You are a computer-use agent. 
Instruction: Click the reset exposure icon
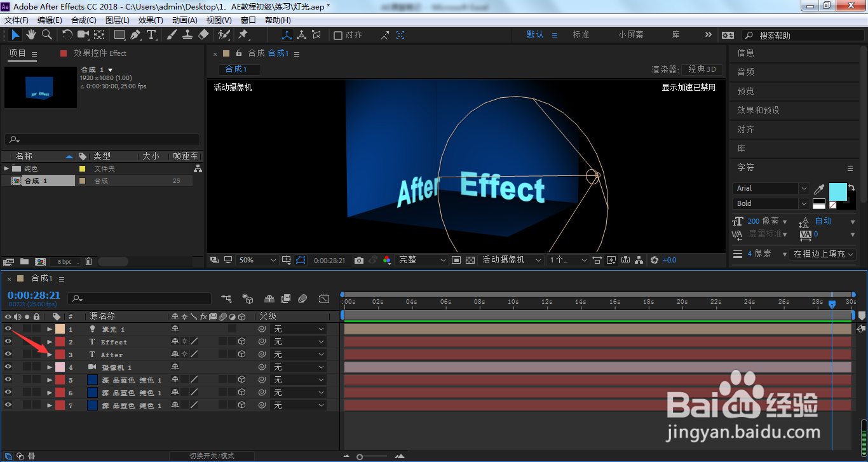click(x=654, y=260)
